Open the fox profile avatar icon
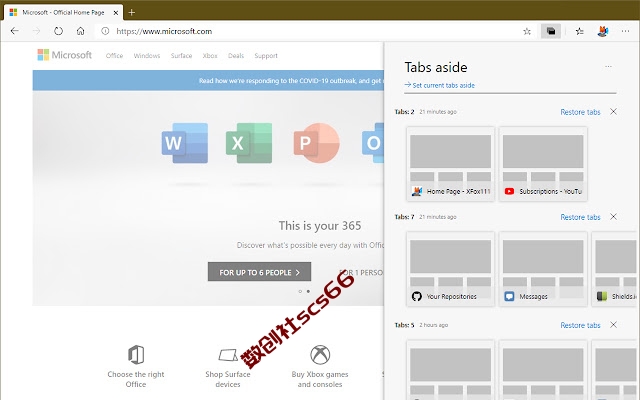Viewport: 640px width, 400px height. 603,31
